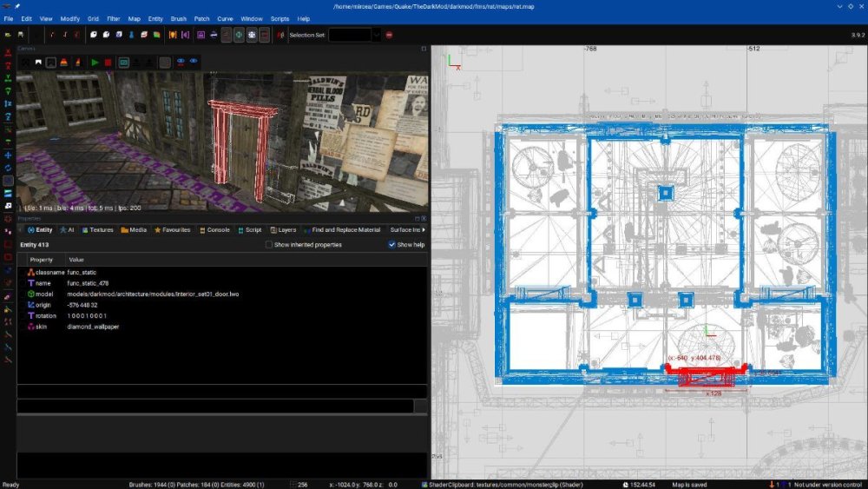This screenshot has height=489, width=868.
Task: Open the Modify menu
Action: 69,18
